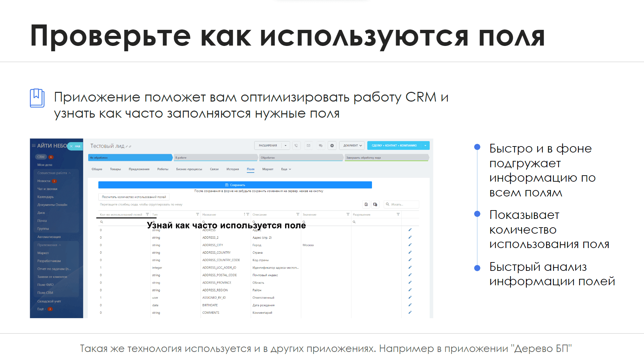Image resolution: width=644 pixels, height=362 pixels.
Task: Open the chat bubbles icon in lead toolbar
Action: tap(320, 145)
